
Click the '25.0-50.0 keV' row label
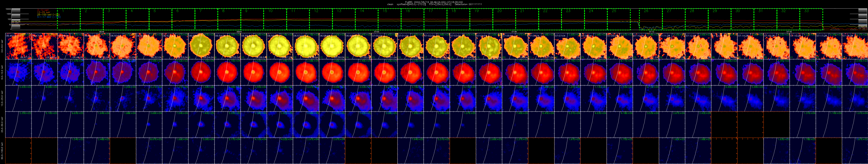tap(2, 125)
